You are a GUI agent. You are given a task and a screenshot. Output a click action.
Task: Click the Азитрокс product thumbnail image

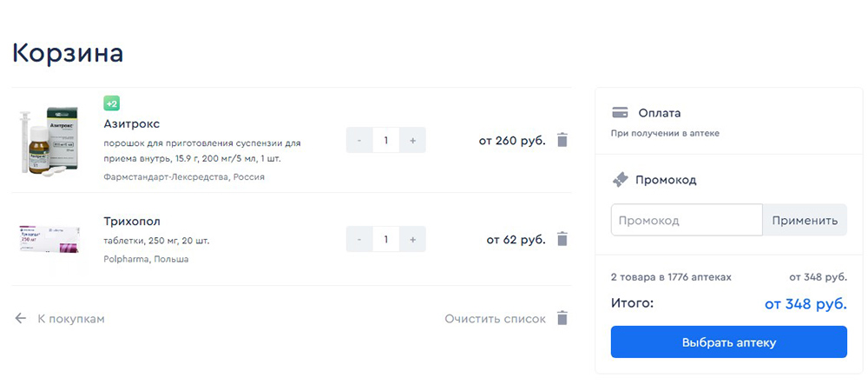tap(49, 142)
